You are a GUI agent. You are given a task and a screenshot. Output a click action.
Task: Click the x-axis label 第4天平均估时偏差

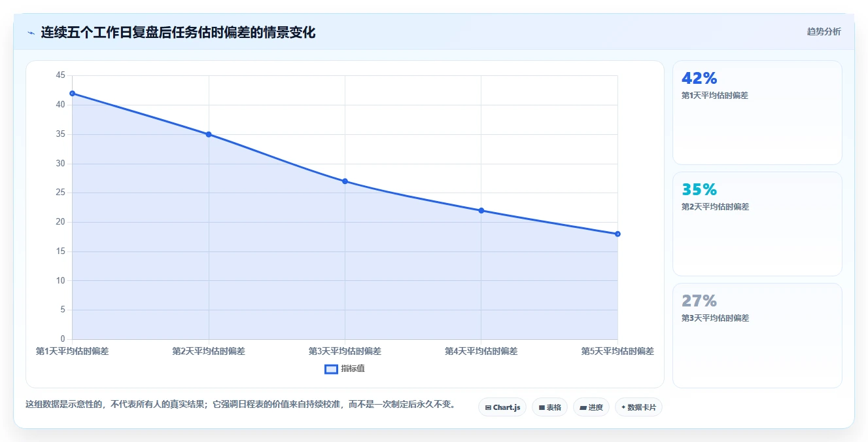[481, 351]
